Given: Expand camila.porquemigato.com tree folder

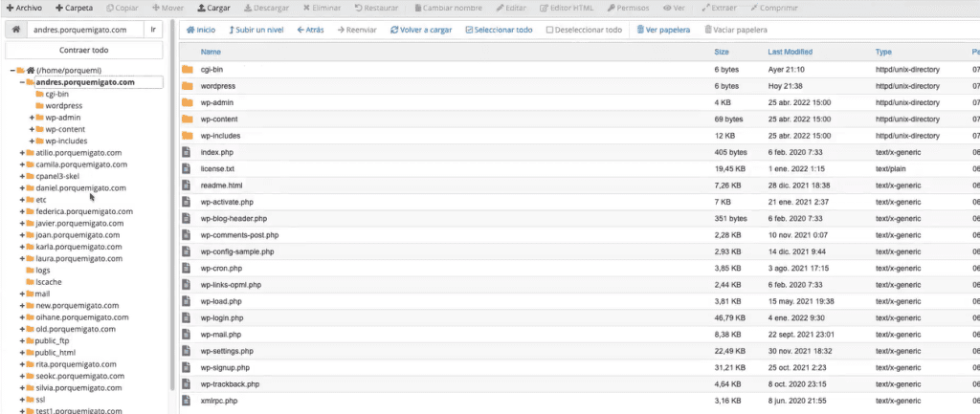Looking at the screenshot, I should pos(22,164).
